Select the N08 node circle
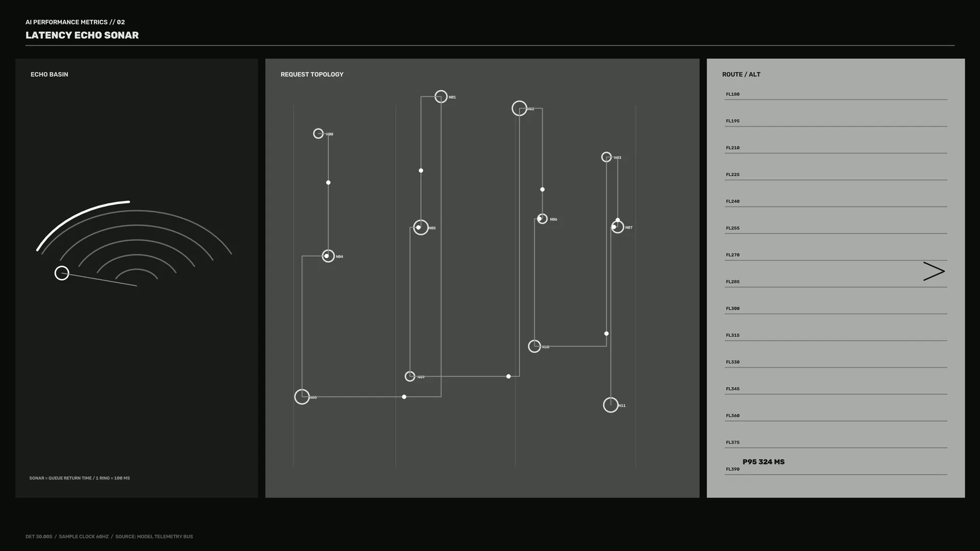The image size is (980, 551). [302, 397]
